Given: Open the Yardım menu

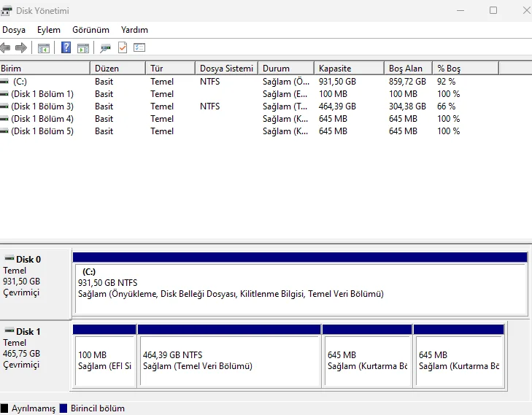Looking at the screenshot, I should pyautogui.click(x=134, y=30).
